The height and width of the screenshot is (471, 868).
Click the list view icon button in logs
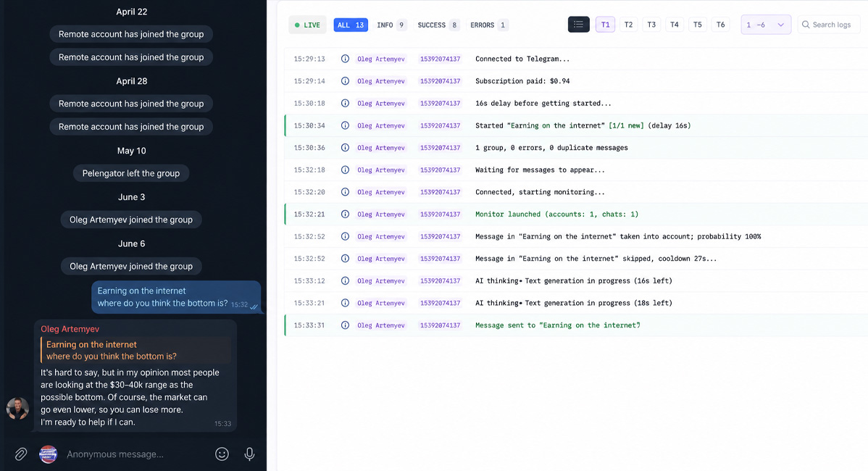(578, 25)
